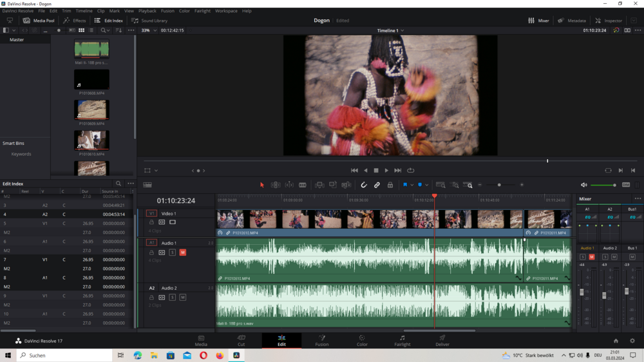Open the Color page

point(362,340)
